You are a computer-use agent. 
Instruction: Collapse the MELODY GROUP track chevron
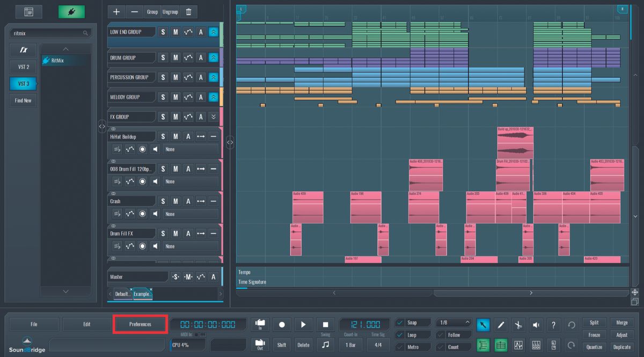pyautogui.click(x=213, y=97)
